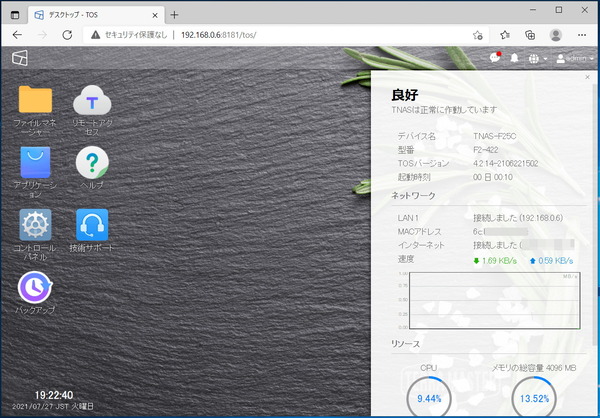Image resolution: width=600 pixels, height=418 pixels.
Task: Open the File Manager desktop icon
Action: coord(36,101)
